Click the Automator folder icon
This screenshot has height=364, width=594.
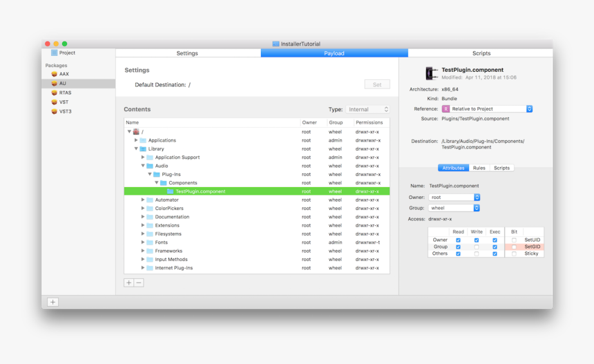pos(150,200)
